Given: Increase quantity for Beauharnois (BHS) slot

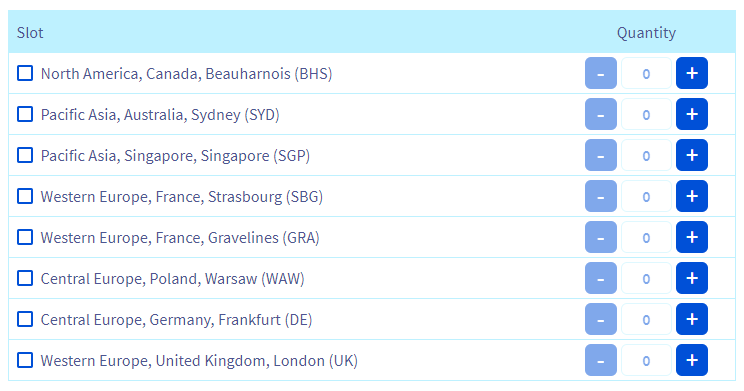Looking at the screenshot, I should 692,73.
